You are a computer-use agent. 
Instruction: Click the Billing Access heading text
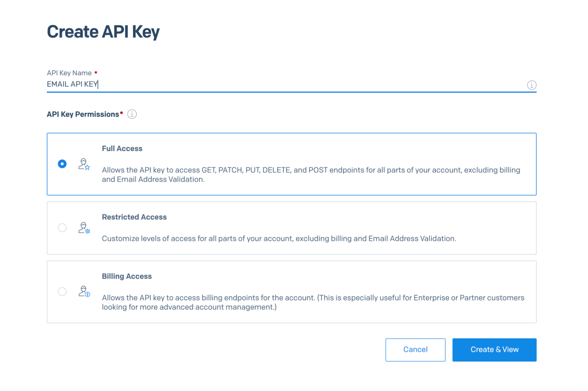127,276
